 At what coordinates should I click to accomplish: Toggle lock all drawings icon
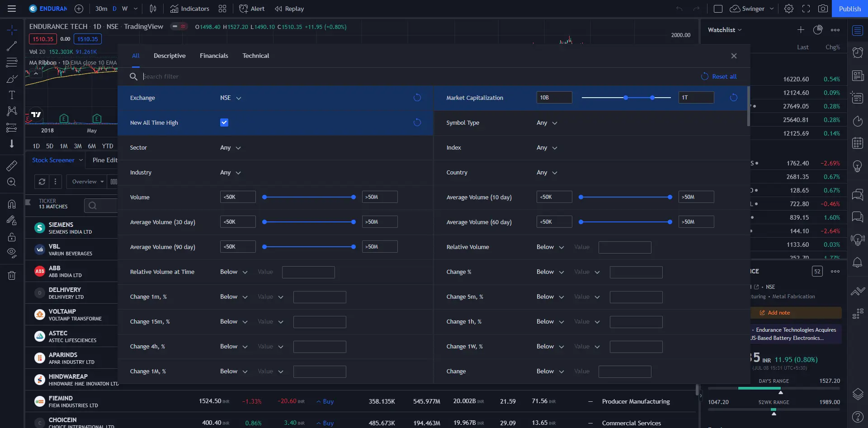click(12, 237)
